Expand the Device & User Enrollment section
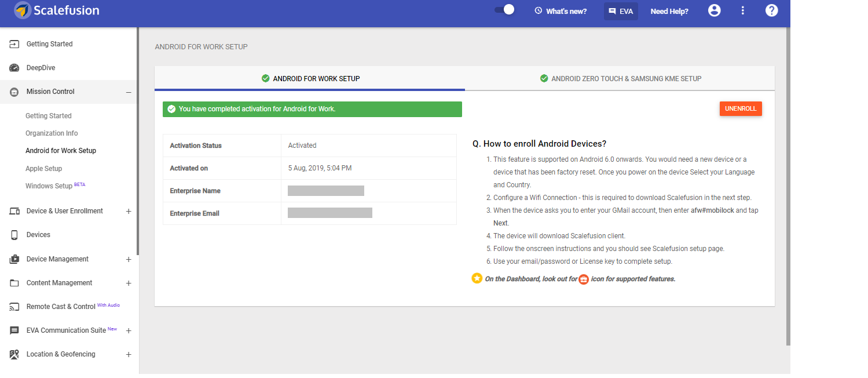Screen dimensions: 868x378 [x=129, y=210]
